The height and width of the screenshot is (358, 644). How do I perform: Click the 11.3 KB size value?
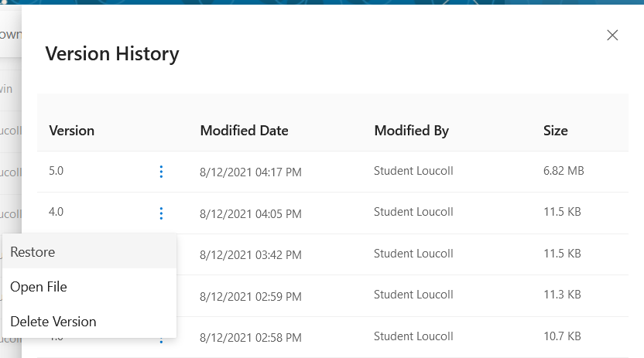(562, 295)
